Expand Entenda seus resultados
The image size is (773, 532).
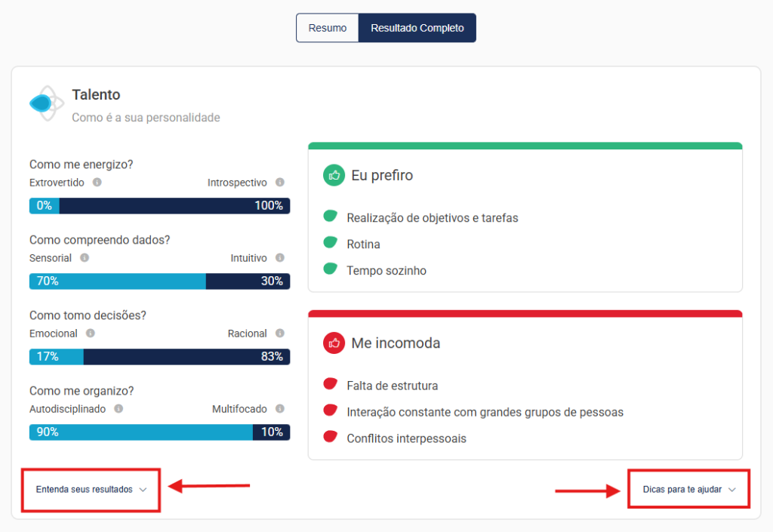pos(91,490)
